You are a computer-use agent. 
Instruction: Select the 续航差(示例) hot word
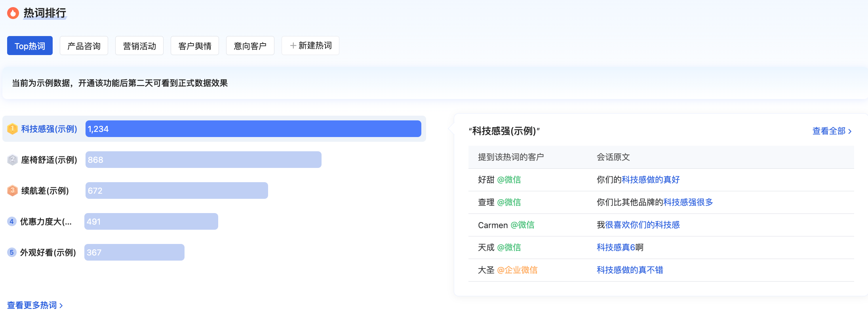(45, 191)
